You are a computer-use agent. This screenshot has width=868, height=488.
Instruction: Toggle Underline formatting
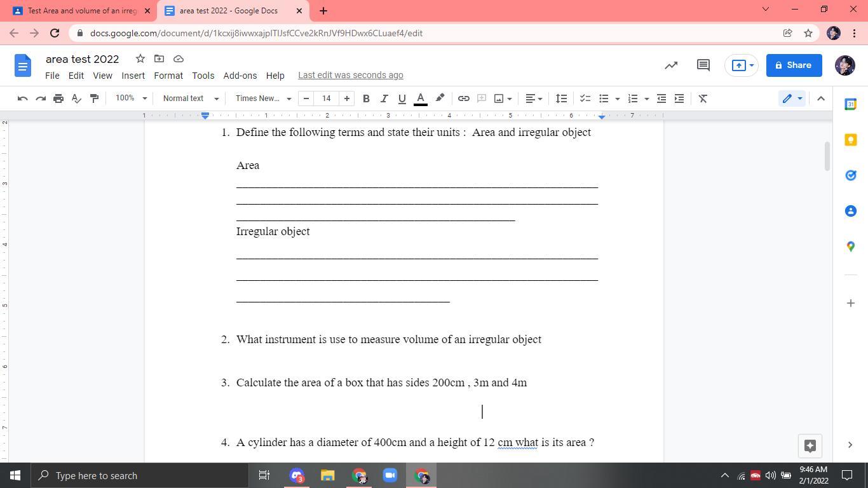(402, 98)
